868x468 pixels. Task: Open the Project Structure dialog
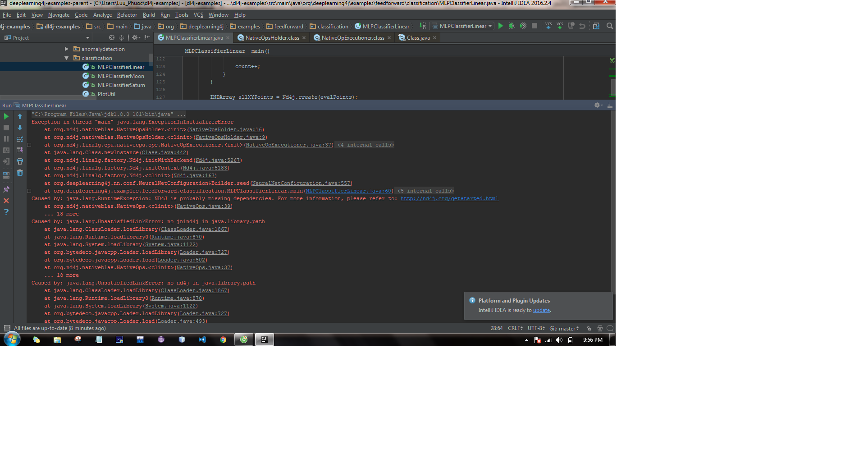(596, 26)
